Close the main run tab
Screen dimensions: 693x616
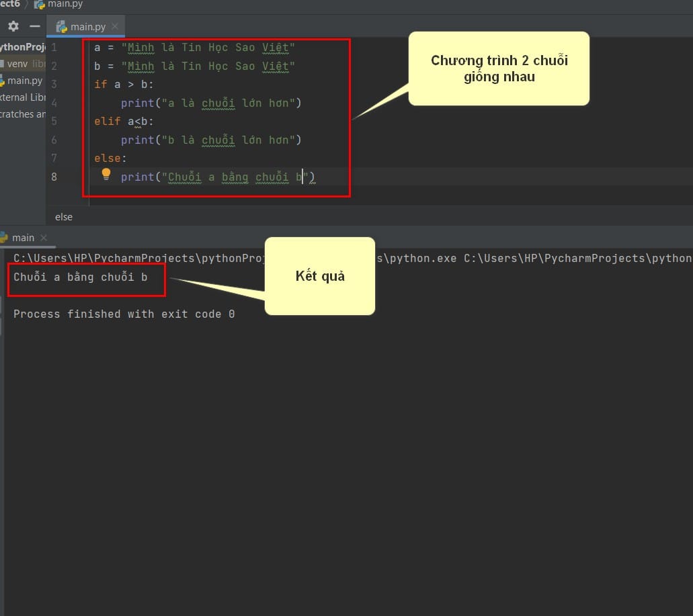(44, 238)
